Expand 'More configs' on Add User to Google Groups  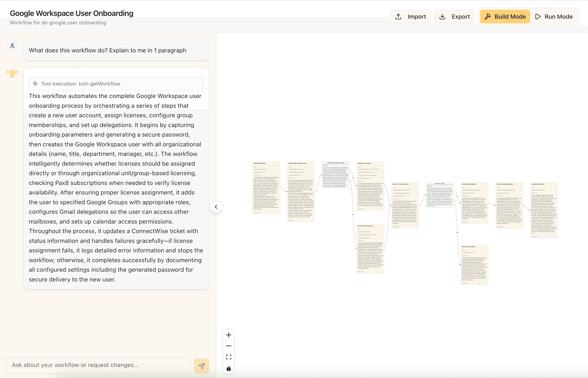click(405, 227)
